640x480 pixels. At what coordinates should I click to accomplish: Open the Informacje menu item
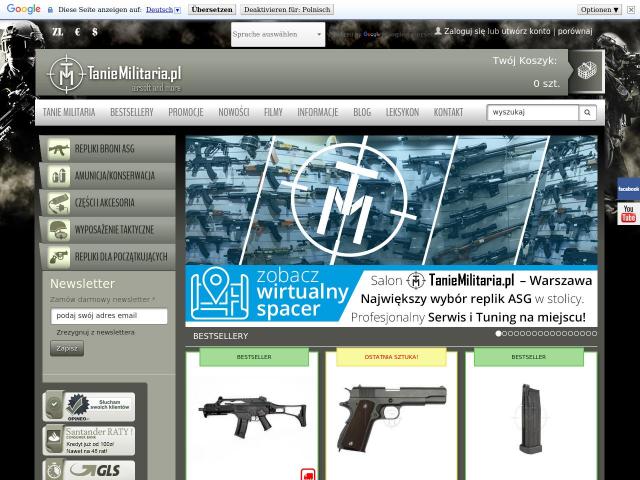(x=318, y=112)
